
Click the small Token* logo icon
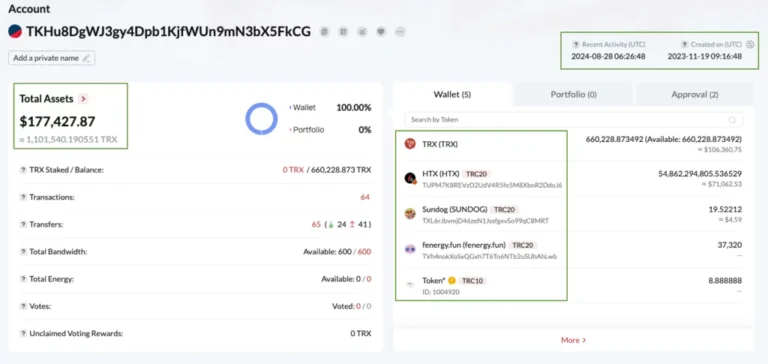[410, 285]
